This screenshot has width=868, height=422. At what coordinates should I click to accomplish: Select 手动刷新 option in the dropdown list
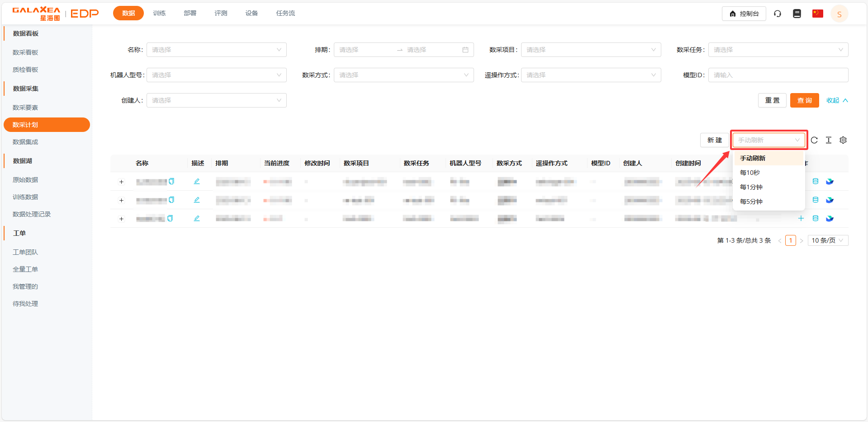click(768, 158)
